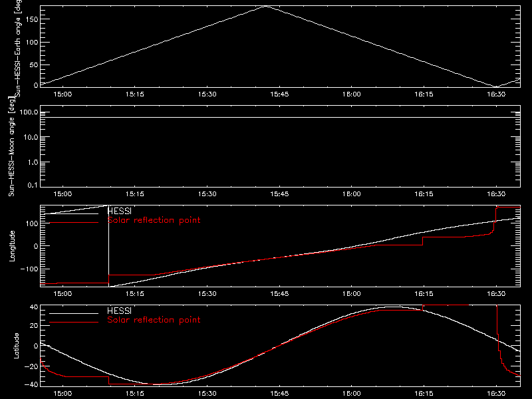The image size is (532, 399).
Task: Click 15:15 under the Longitude plot
Action: (x=135, y=294)
